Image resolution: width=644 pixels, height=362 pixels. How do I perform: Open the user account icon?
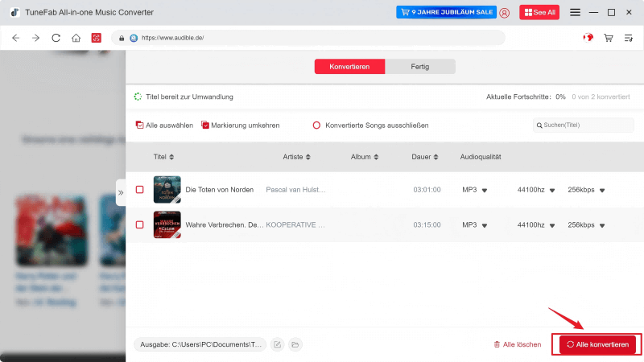505,13
